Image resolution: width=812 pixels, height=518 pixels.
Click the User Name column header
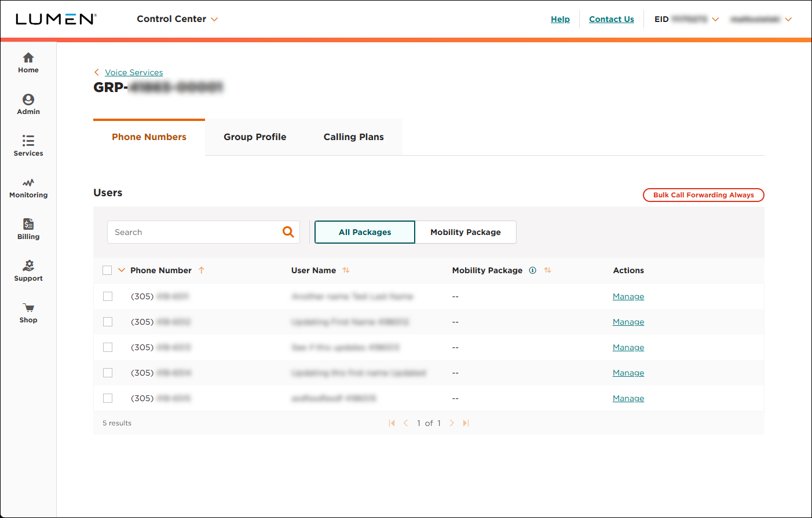pyautogui.click(x=313, y=270)
